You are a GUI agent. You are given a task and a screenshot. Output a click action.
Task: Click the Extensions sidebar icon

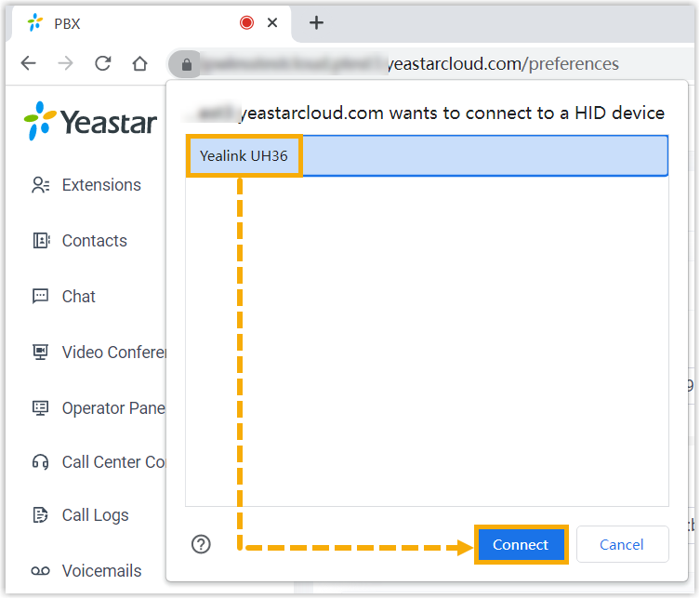tap(41, 185)
